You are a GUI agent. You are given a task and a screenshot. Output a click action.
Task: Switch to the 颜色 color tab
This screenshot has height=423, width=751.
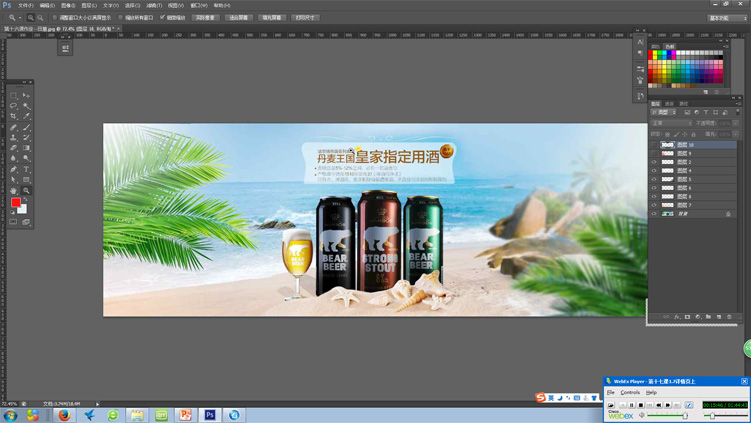tap(655, 46)
